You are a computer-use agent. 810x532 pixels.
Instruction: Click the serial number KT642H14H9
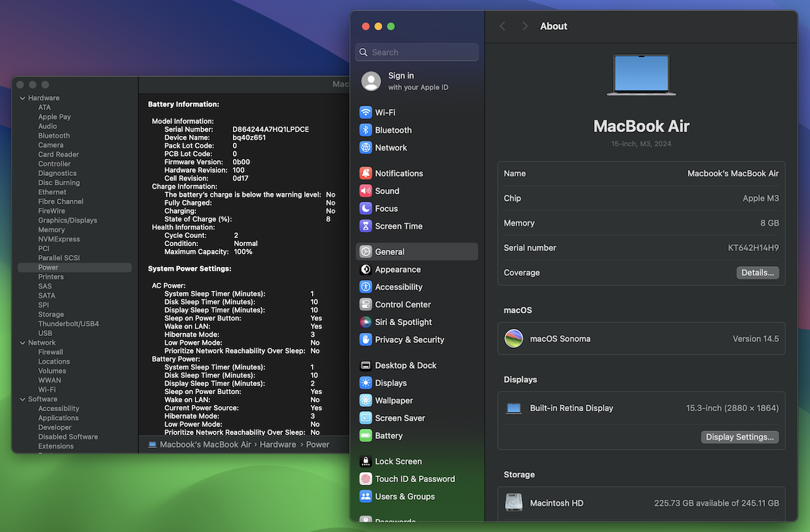[753, 248]
